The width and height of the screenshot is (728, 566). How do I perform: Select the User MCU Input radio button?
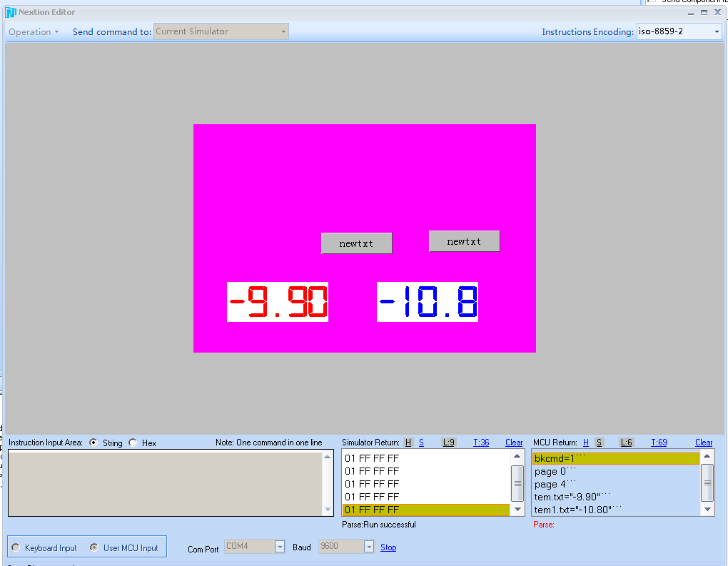(x=94, y=547)
